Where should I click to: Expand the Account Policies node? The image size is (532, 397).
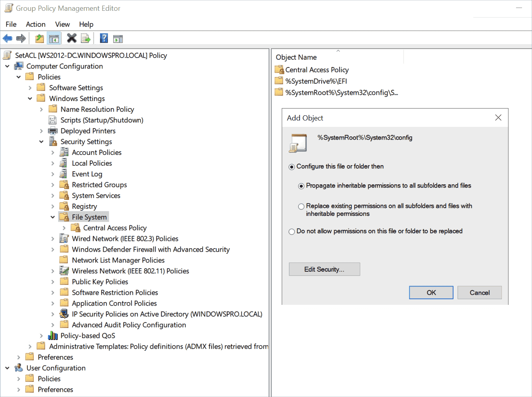click(x=53, y=152)
